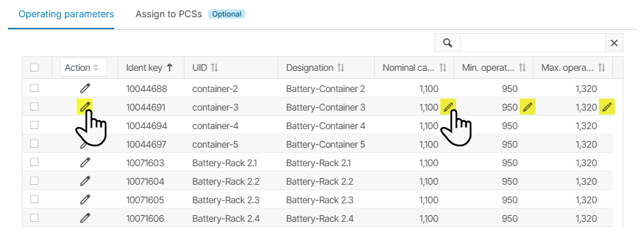Click the Optional badge
The width and height of the screenshot is (644, 239).
pos(227,14)
